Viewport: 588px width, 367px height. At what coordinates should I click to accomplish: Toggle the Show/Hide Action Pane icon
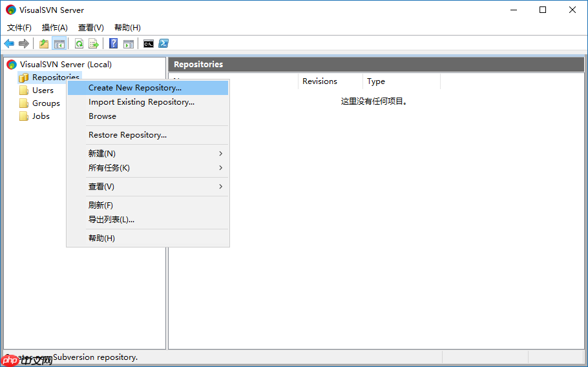click(x=128, y=43)
